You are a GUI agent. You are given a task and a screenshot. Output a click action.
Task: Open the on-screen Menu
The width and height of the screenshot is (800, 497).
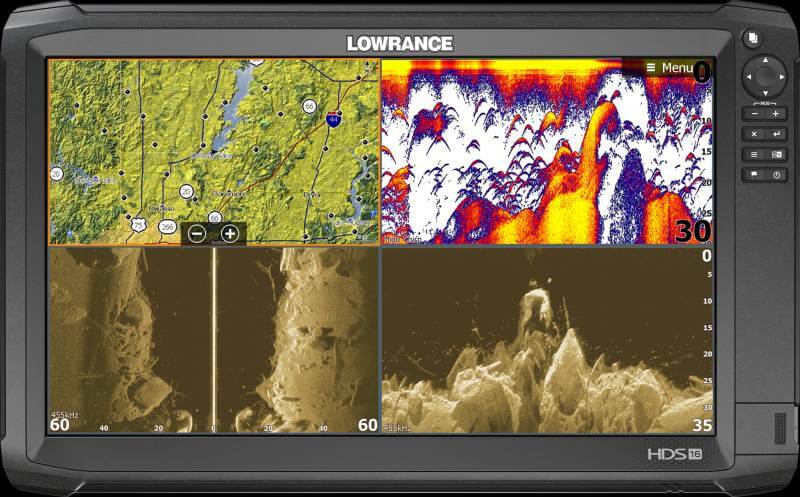pos(669,68)
